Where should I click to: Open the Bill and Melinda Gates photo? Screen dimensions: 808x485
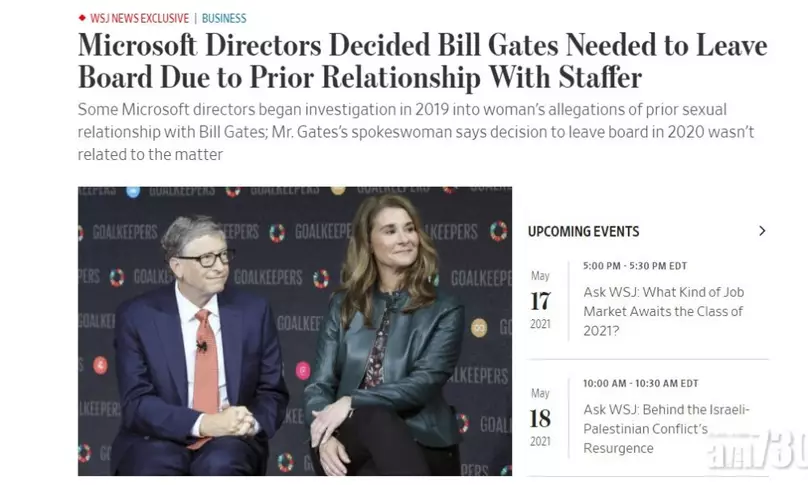295,331
